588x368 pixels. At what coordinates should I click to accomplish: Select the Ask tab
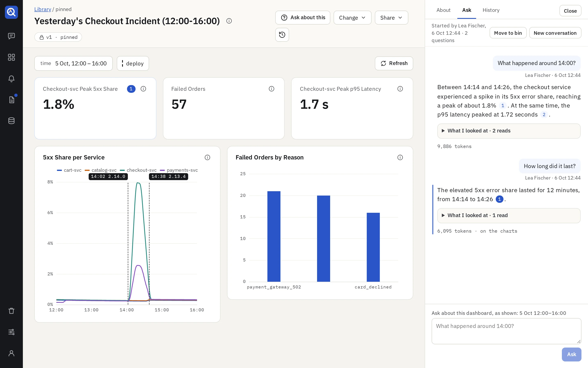467,10
